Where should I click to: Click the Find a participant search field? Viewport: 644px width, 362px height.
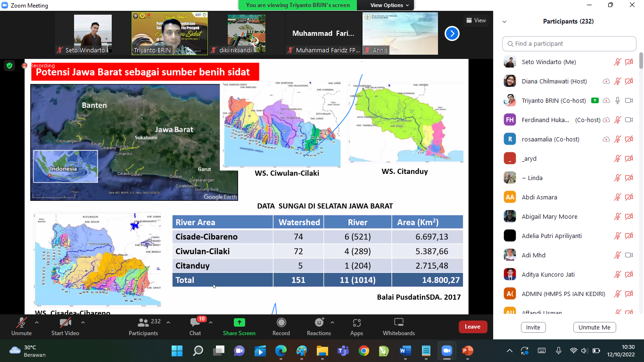(x=569, y=43)
